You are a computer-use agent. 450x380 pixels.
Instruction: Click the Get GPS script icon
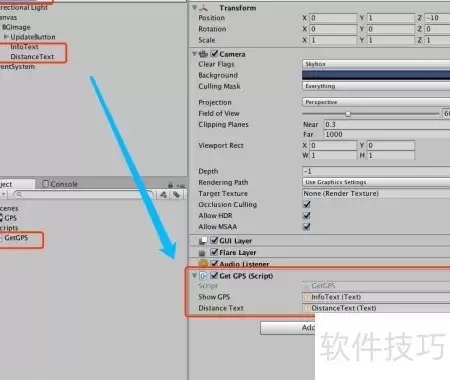point(203,276)
